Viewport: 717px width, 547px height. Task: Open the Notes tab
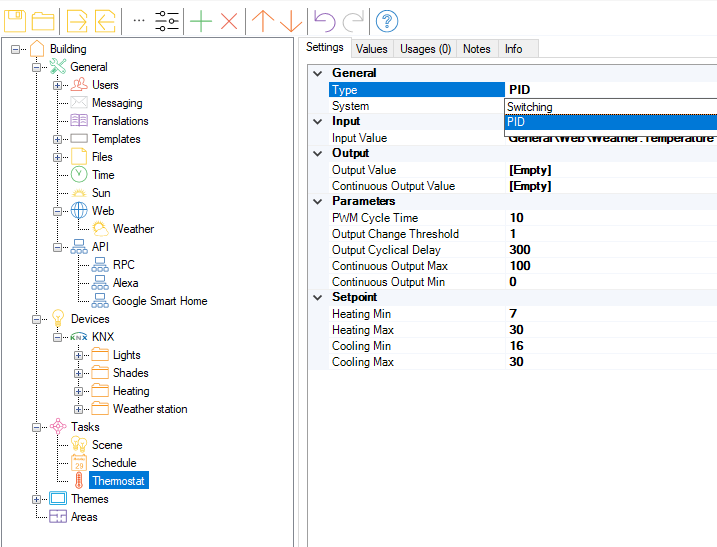point(476,49)
